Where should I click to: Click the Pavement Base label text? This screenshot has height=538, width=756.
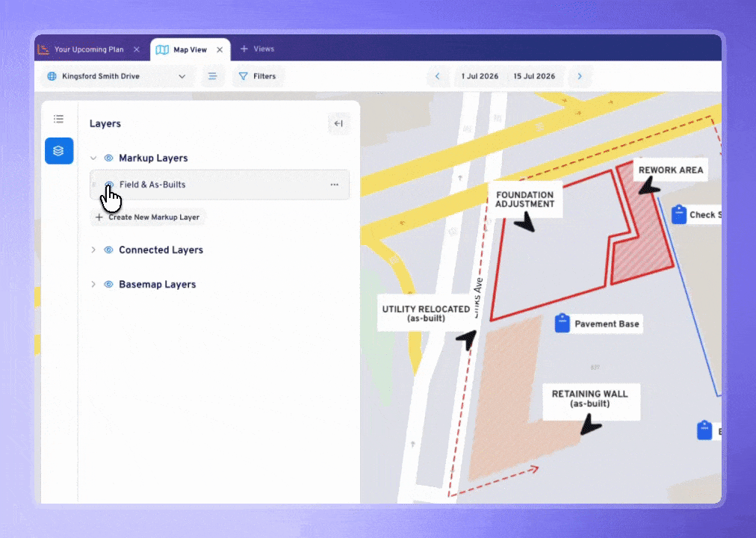pos(607,324)
